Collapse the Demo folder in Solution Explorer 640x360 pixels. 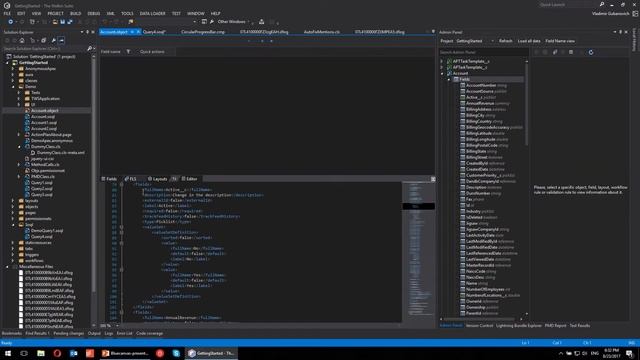13,87
